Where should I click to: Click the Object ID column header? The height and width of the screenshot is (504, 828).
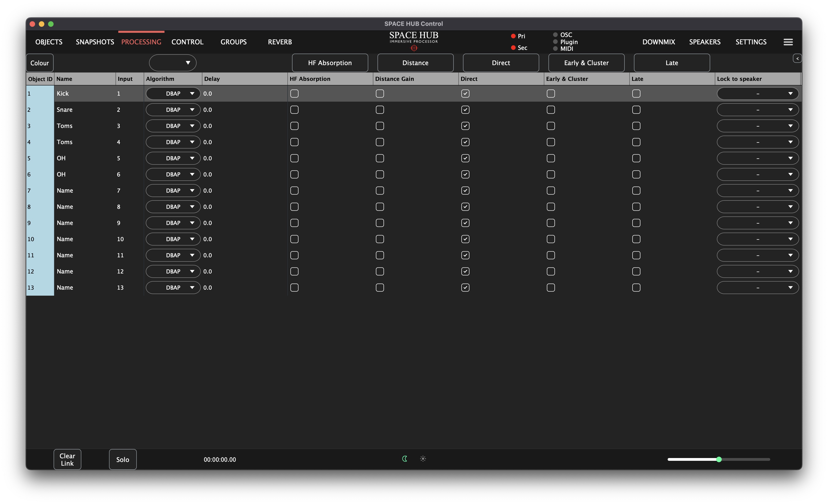click(x=40, y=79)
